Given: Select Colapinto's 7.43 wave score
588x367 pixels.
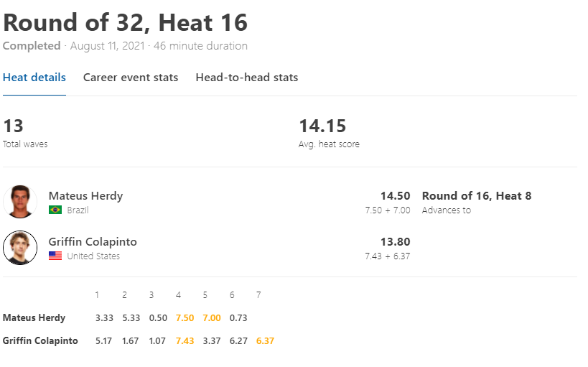Looking at the screenshot, I should tap(185, 341).
